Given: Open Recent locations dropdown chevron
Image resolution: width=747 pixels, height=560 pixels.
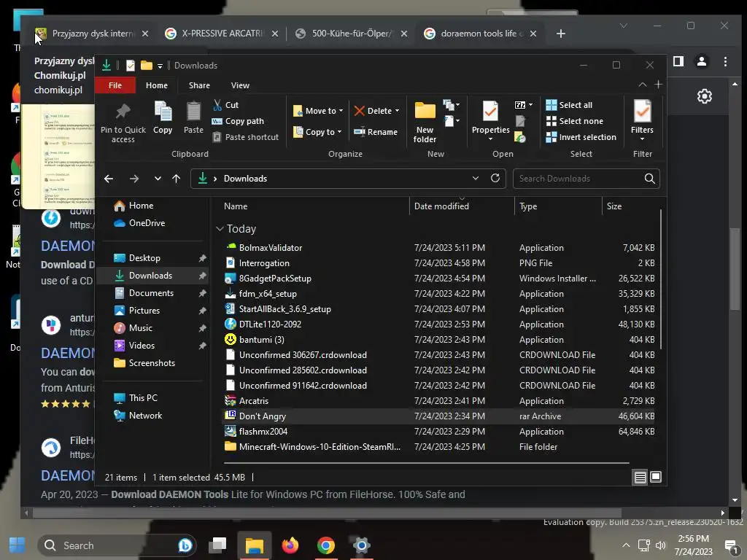Looking at the screenshot, I should [158, 179].
